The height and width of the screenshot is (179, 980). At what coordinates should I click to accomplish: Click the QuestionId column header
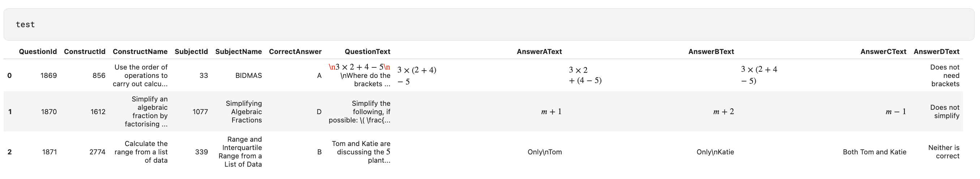(x=38, y=51)
